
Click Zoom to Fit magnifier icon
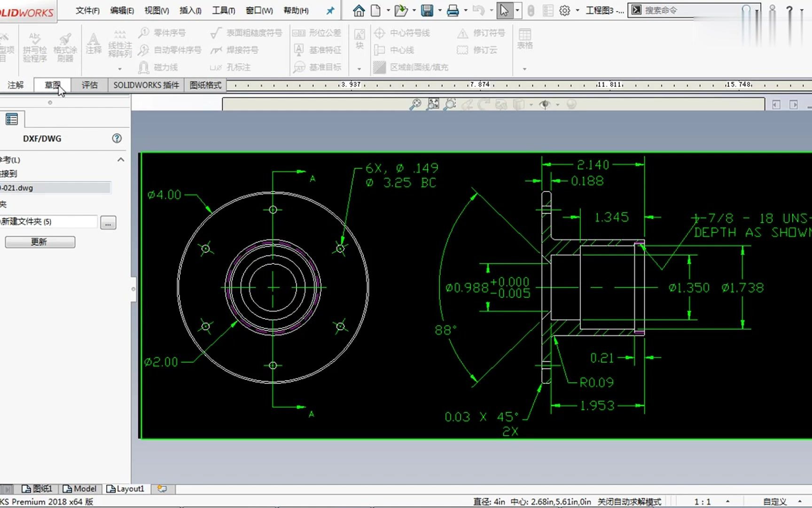coord(415,104)
